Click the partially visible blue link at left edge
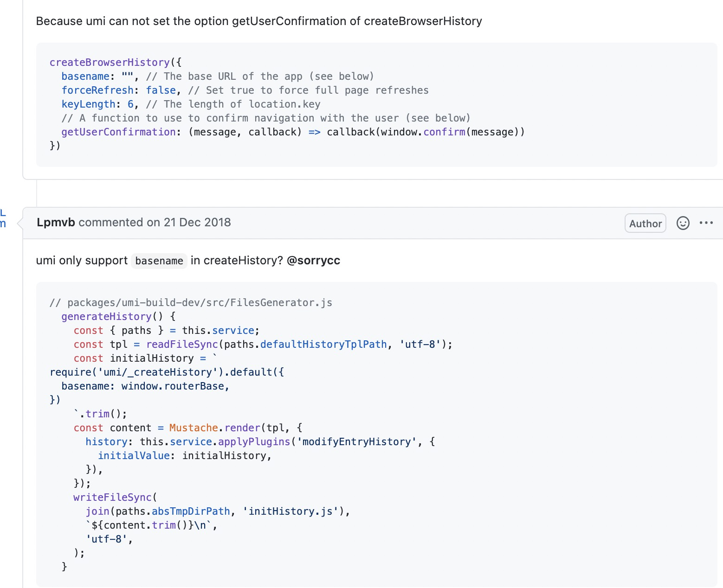This screenshot has width=723, height=588. coord(4,218)
